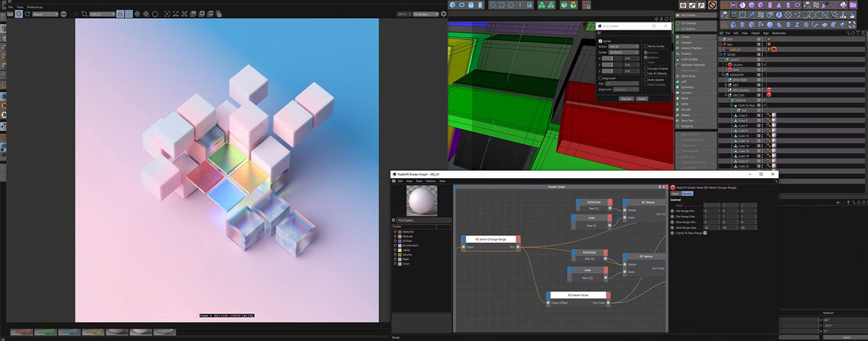The height and width of the screenshot is (341, 868).
Task: Click the Python icon in top-right toolbar
Action: click(x=843, y=5)
